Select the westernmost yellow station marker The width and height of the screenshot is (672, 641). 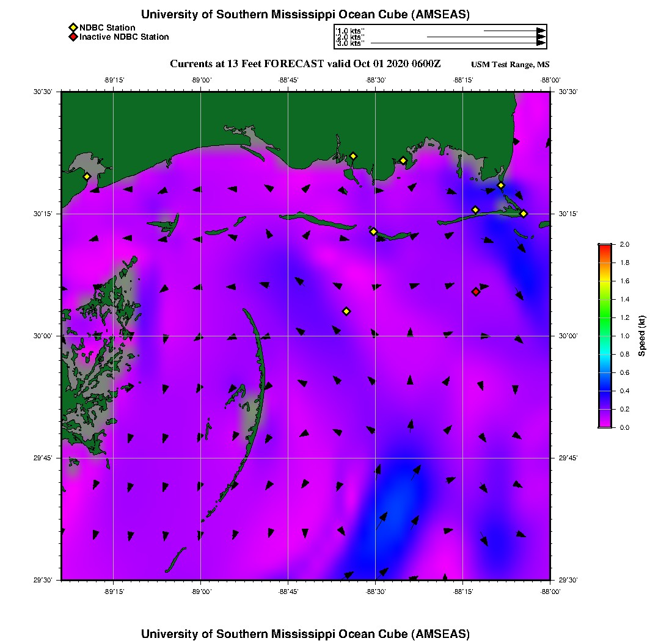[x=87, y=176]
